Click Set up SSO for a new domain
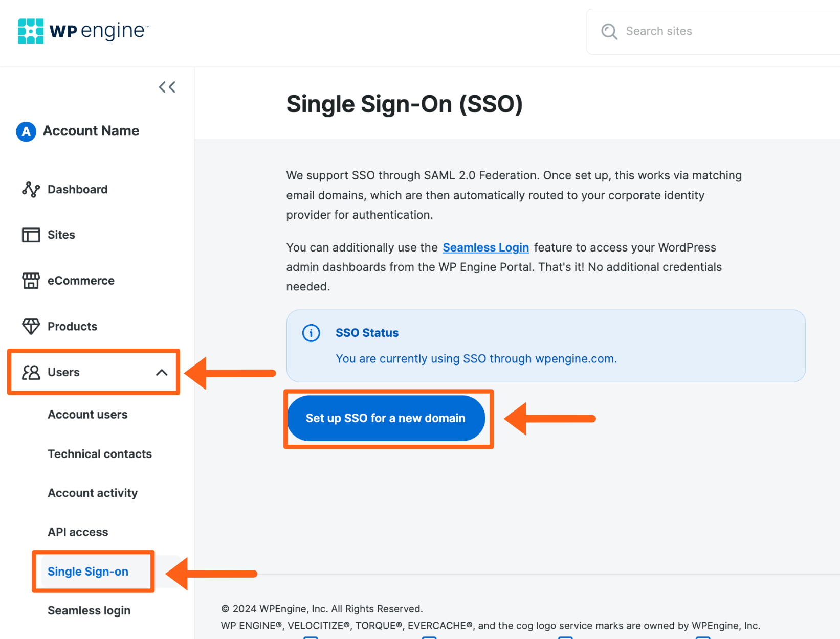Image resolution: width=840 pixels, height=639 pixels. (385, 418)
